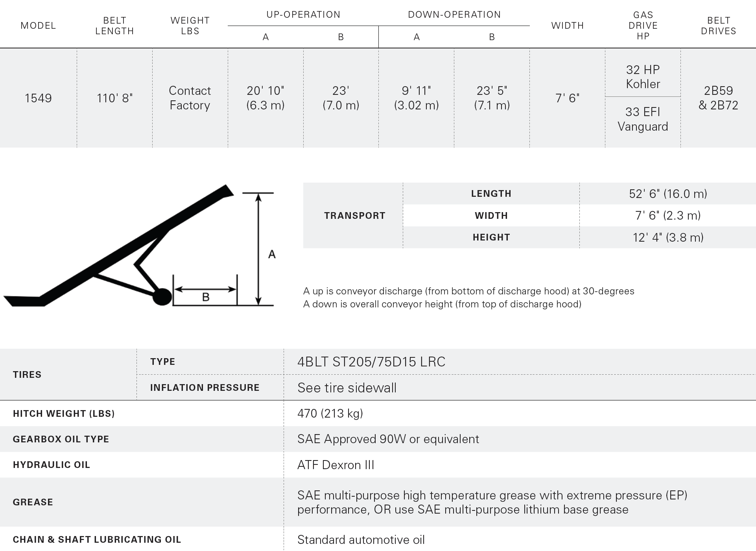Select the 33 EFI Vanguard engine cell
Screen dimensions: 756x551
643,119
